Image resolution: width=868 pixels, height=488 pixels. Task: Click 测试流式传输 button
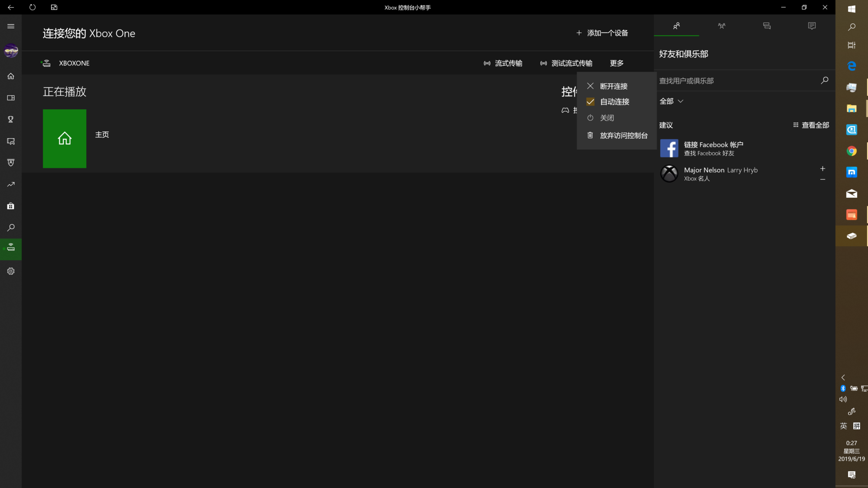[566, 63]
